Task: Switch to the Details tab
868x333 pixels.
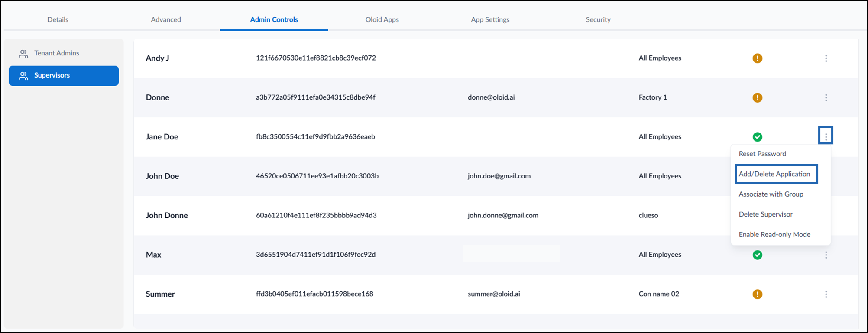Action: click(58, 19)
